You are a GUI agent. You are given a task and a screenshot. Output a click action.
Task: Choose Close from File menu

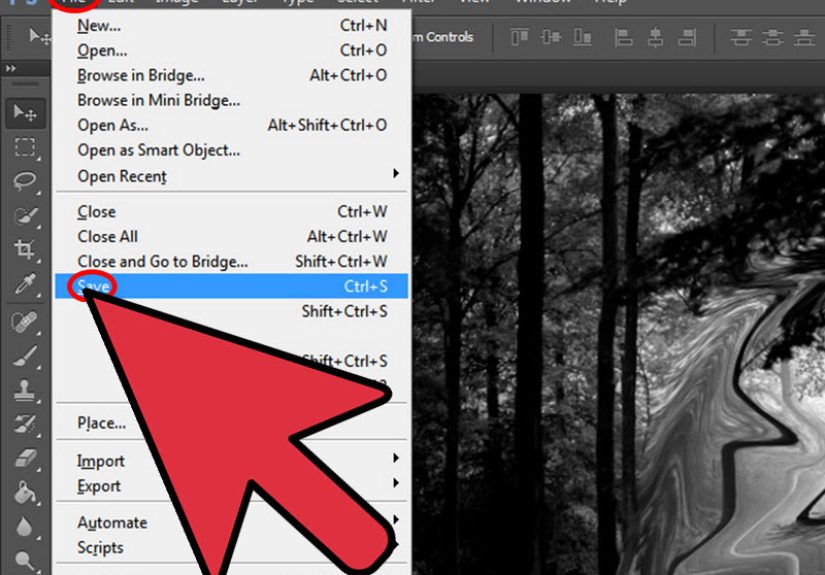[x=232, y=211]
